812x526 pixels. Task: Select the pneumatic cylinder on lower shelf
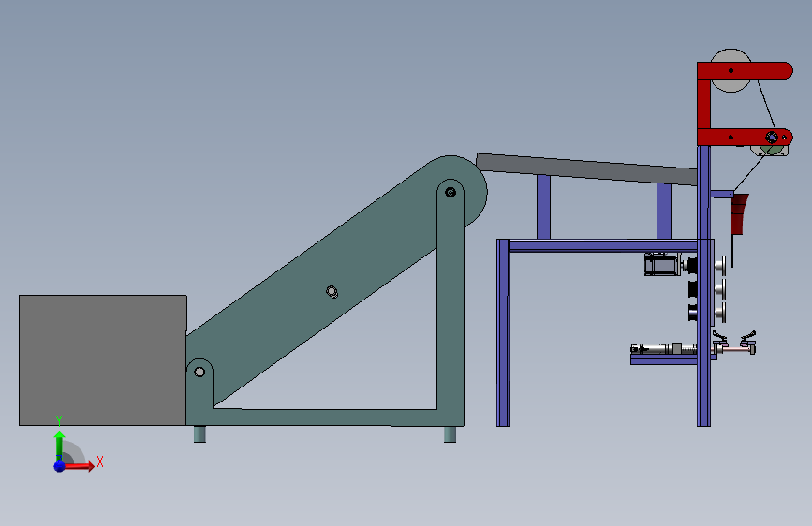coord(664,349)
